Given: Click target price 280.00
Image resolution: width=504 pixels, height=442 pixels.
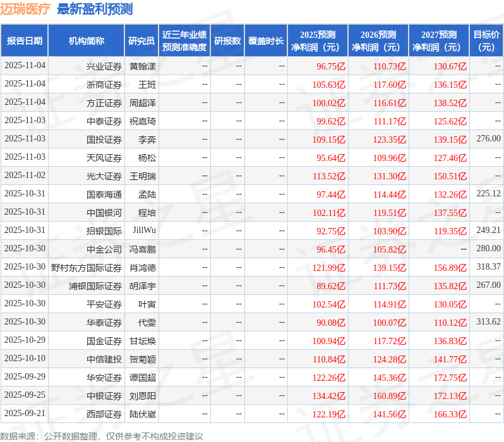Looking at the screenshot, I should click(488, 249).
